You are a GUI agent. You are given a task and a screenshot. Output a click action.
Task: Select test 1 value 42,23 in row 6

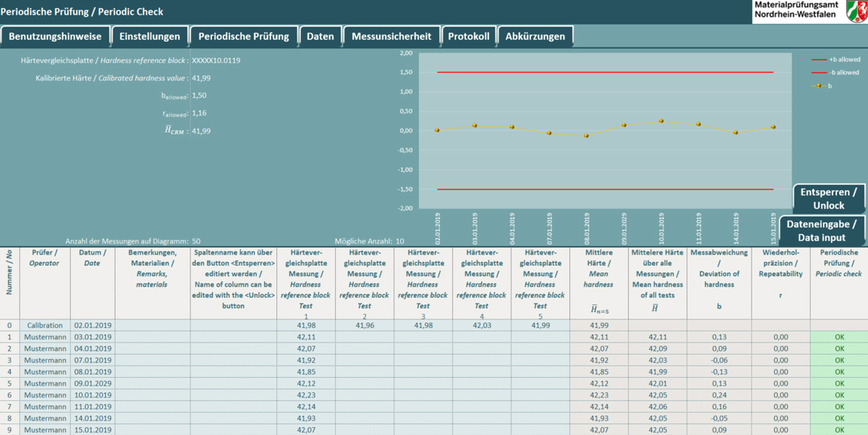pyautogui.click(x=306, y=395)
